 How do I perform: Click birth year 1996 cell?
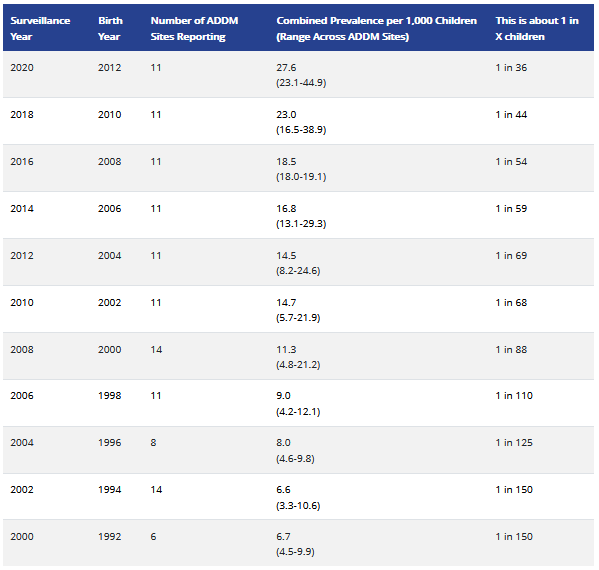click(110, 442)
